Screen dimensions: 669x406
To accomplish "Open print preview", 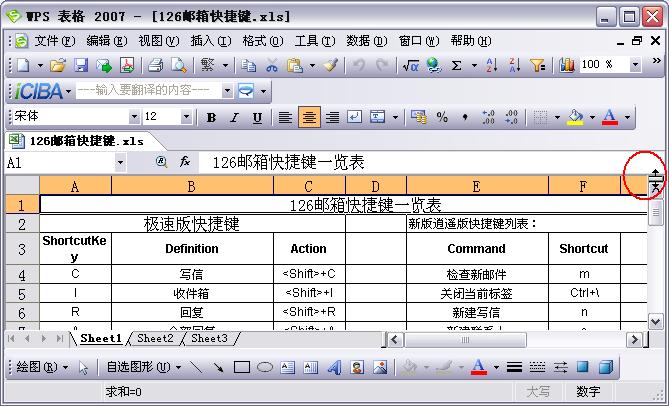I will pyautogui.click(x=178, y=65).
